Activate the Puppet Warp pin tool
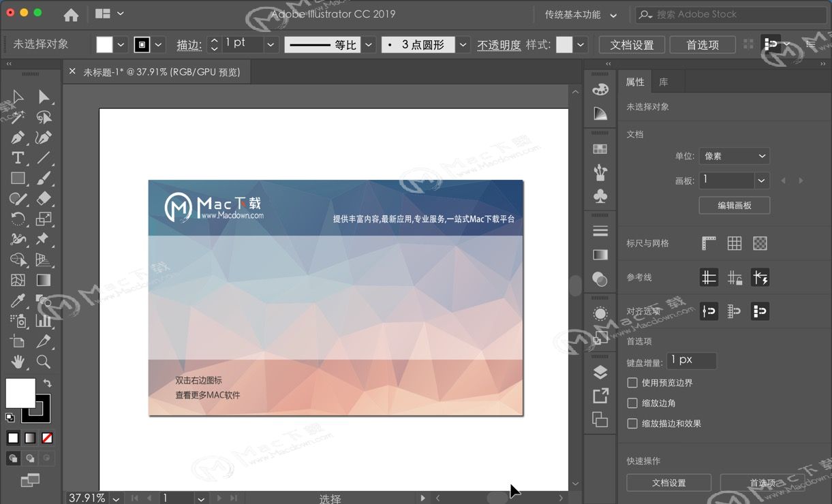Viewport: 832px width, 504px height. pyautogui.click(x=44, y=239)
